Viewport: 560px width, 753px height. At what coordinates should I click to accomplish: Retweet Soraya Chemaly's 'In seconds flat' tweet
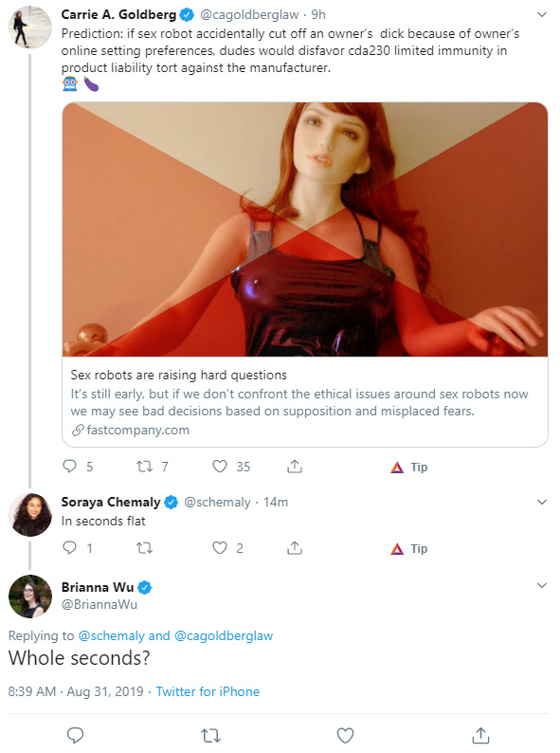pyautogui.click(x=144, y=548)
